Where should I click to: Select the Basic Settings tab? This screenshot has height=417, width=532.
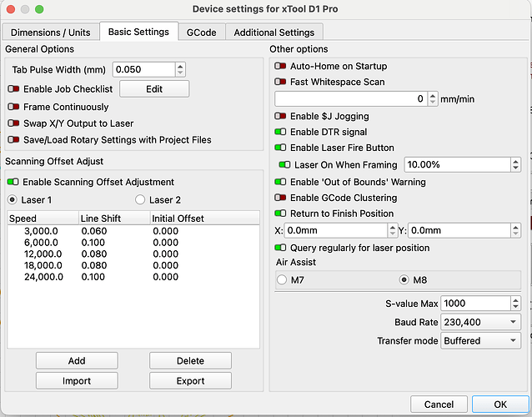[138, 32]
